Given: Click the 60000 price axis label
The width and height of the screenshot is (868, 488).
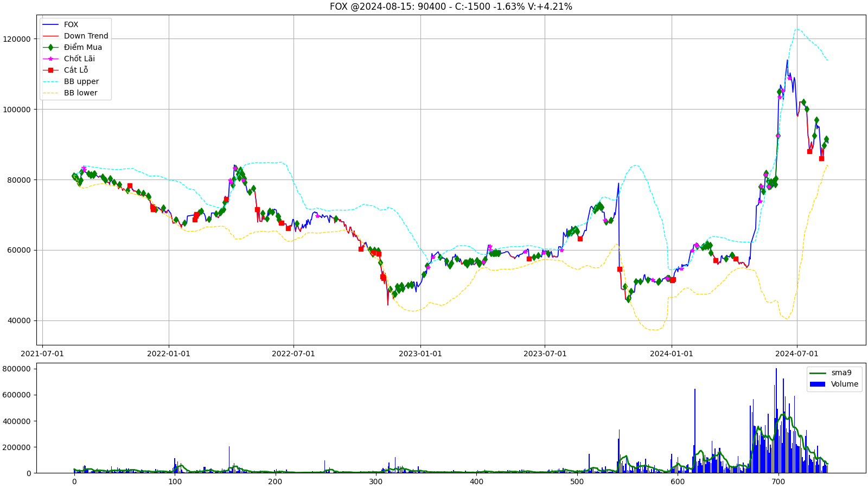Looking at the screenshot, I should point(19,251).
